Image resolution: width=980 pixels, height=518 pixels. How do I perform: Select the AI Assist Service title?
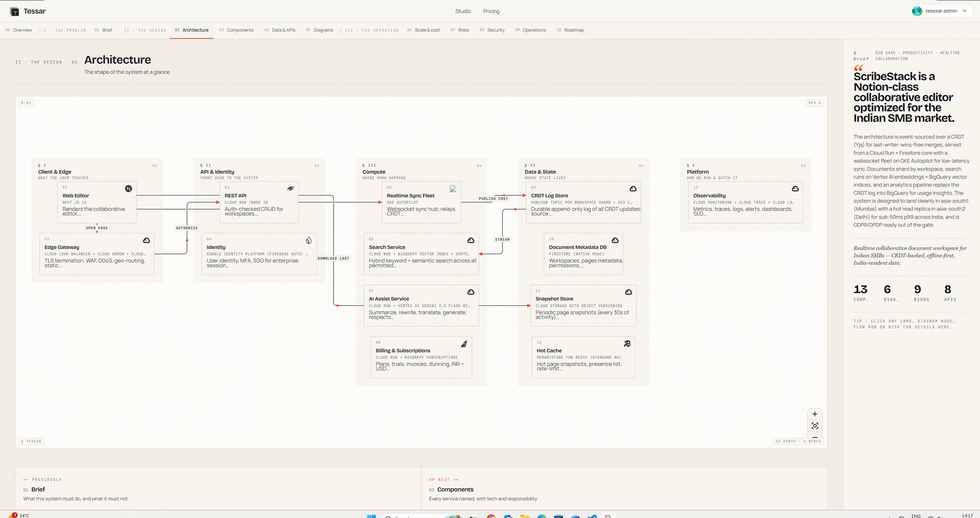(x=389, y=299)
